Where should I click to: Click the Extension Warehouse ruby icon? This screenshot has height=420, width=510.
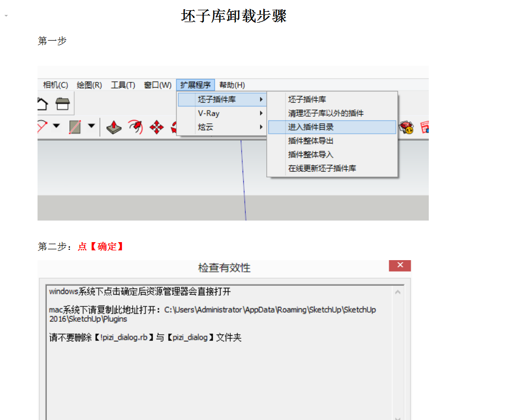pyautogui.click(x=407, y=127)
